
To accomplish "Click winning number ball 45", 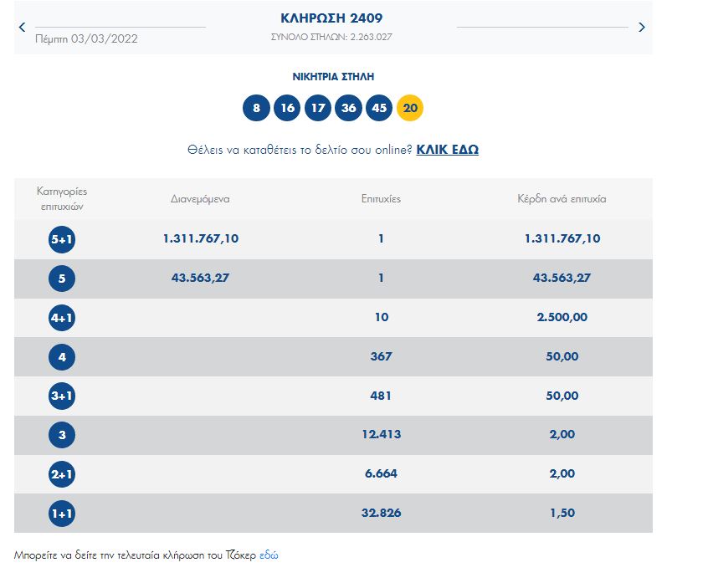I will (379, 108).
